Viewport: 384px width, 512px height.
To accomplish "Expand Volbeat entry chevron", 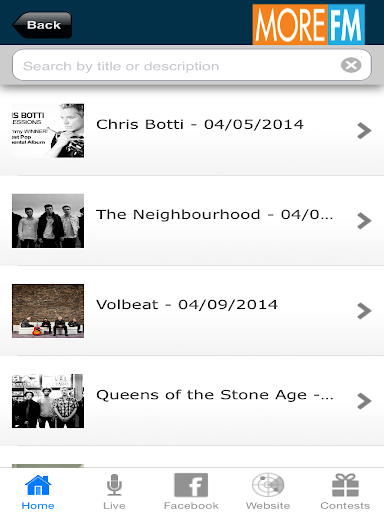I will (x=364, y=311).
